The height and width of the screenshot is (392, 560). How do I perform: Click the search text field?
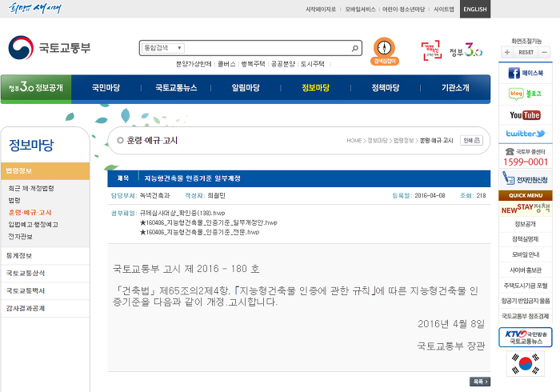(267, 48)
